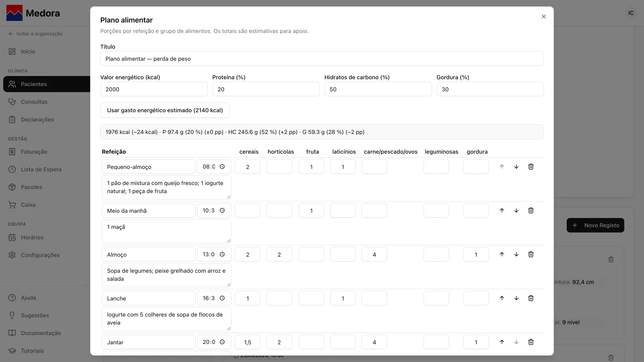Delete the Lanche meal row
This screenshot has height=362, width=644.
tap(531, 298)
